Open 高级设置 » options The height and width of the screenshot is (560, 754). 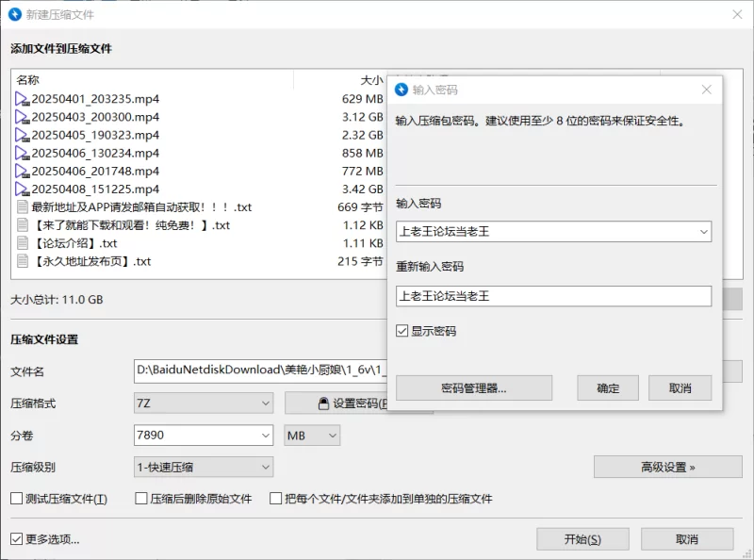(668, 468)
